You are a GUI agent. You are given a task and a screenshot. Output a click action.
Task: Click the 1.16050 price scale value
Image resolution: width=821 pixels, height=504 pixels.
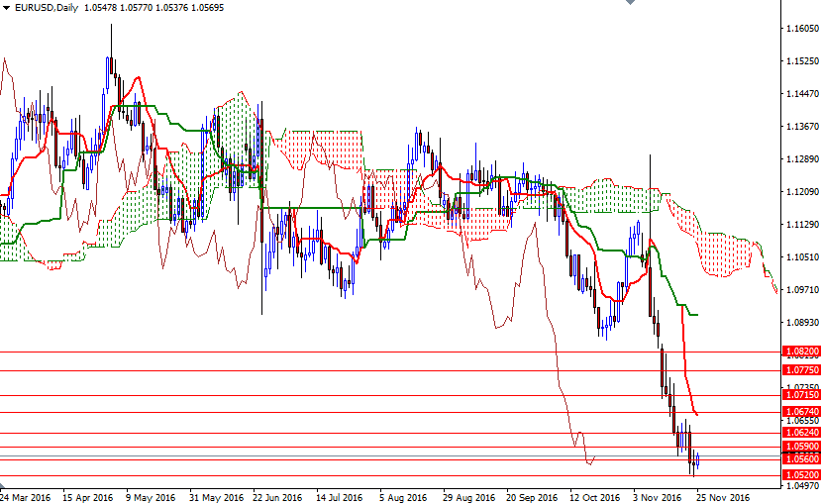802,29
